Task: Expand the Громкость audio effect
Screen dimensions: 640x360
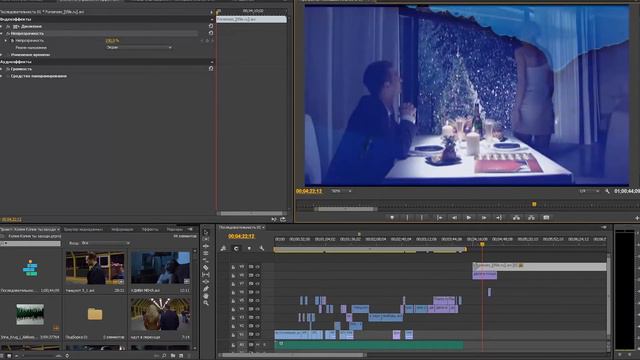Action: [1, 69]
